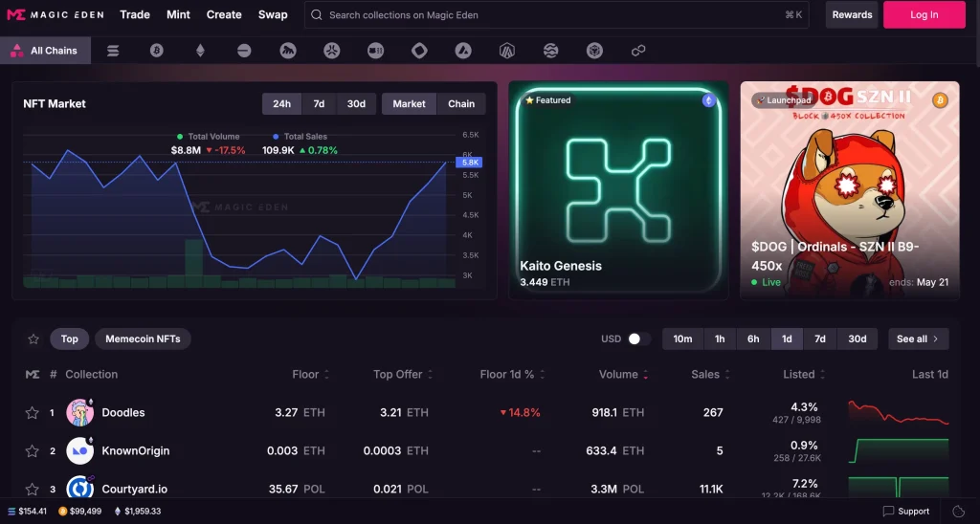The image size is (980, 524).
Task: Switch chart to Chain view
Action: coord(461,103)
